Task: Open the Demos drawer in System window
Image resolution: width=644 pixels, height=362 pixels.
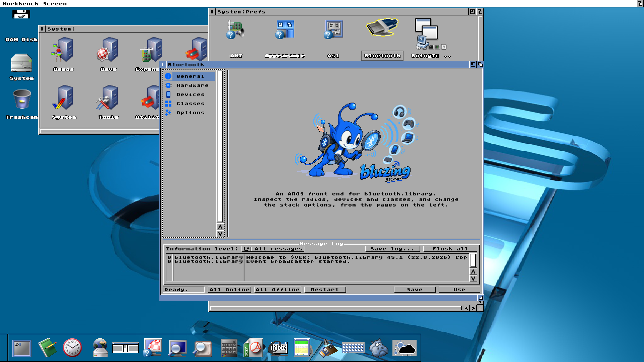Action: click(x=63, y=50)
